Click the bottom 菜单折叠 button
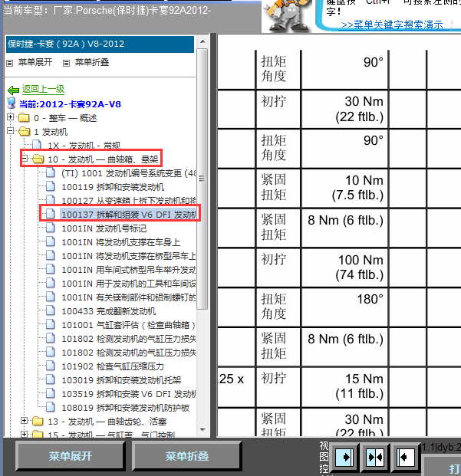The image size is (461, 476). [186, 456]
